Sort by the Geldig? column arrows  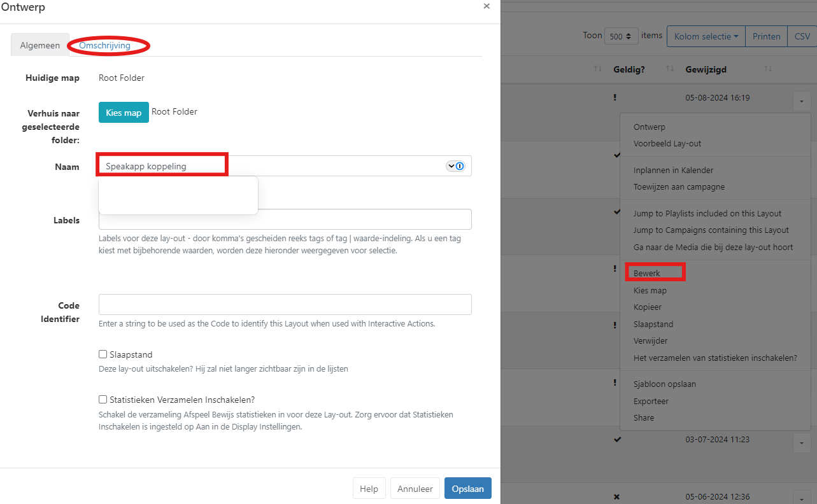[x=669, y=69]
